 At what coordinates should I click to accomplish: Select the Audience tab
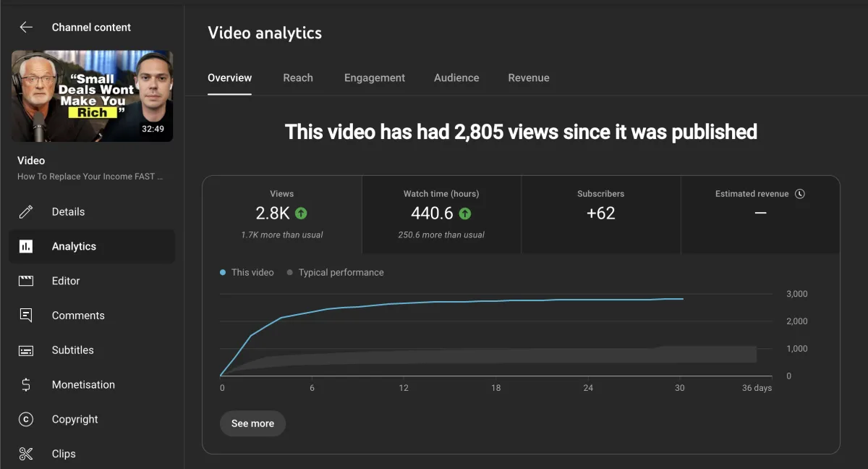click(x=456, y=78)
